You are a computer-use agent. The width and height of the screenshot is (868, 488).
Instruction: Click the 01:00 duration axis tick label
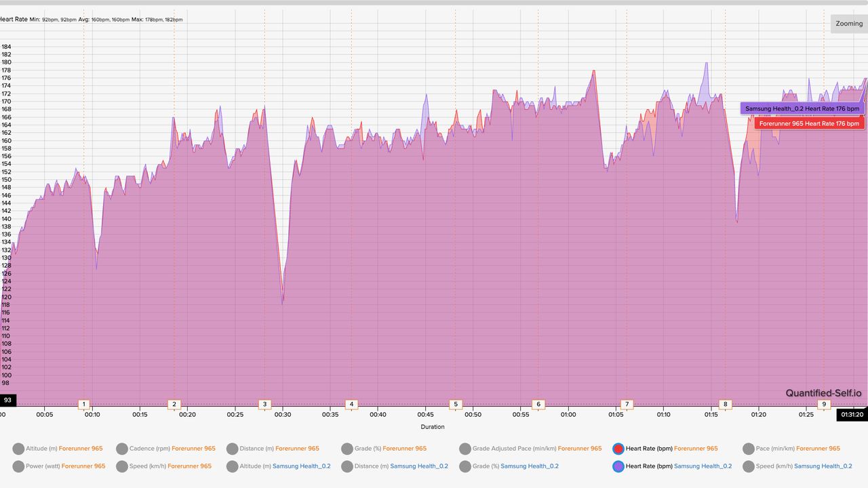click(x=568, y=415)
